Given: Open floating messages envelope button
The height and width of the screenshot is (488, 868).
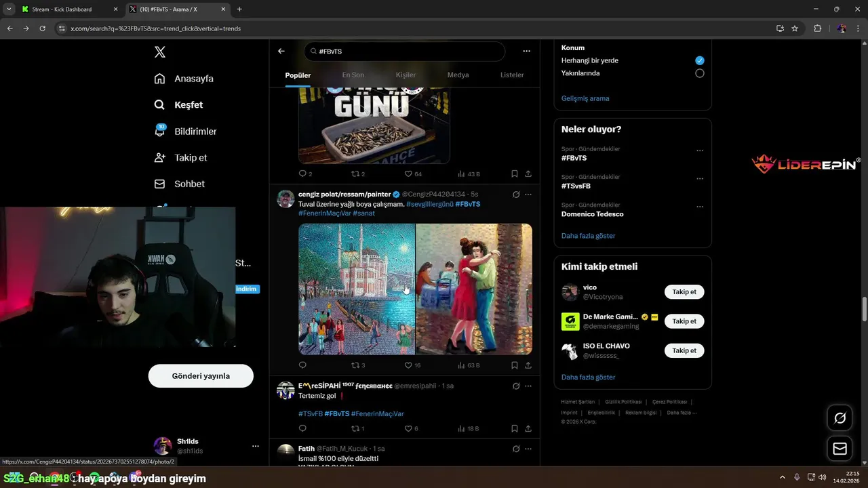Looking at the screenshot, I should point(840,449).
